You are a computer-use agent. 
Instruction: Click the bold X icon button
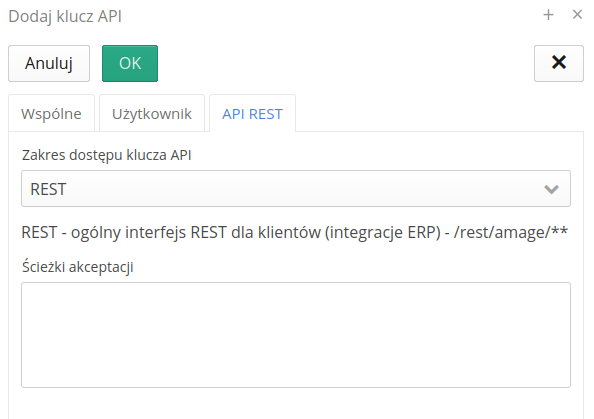559,63
